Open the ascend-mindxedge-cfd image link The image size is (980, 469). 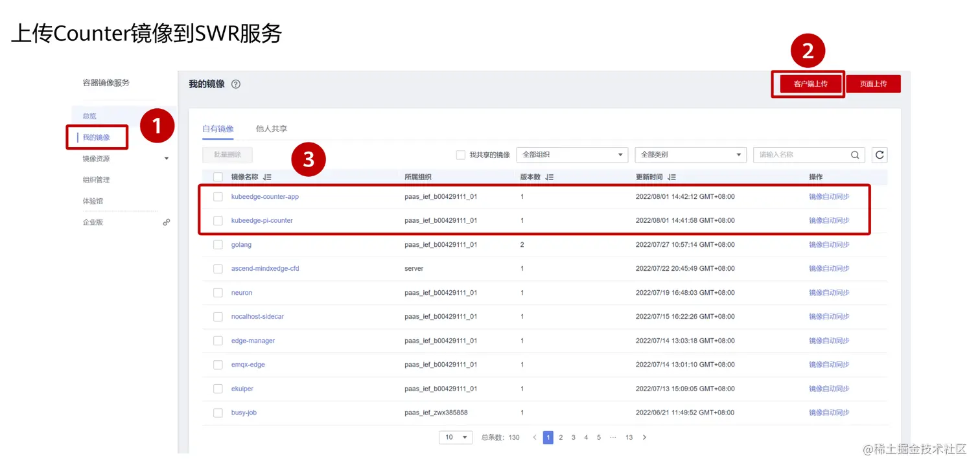click(x=265, y=269)
